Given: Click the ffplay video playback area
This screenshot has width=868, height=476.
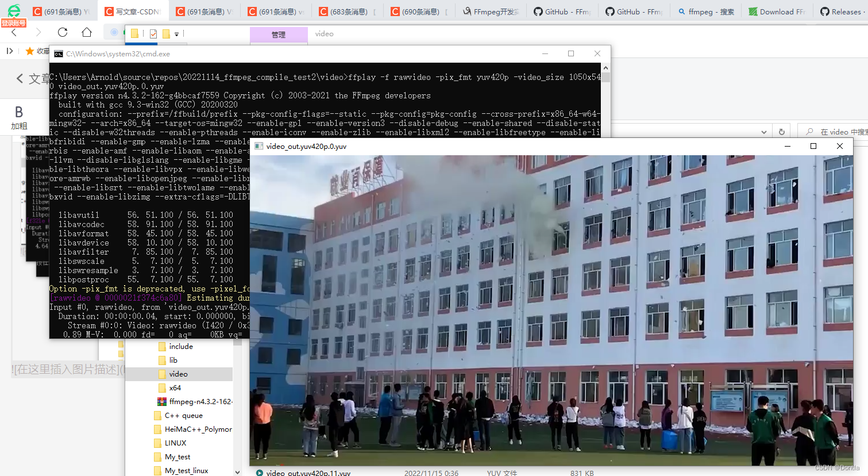Looking at the screenshot, I should 551,310.
